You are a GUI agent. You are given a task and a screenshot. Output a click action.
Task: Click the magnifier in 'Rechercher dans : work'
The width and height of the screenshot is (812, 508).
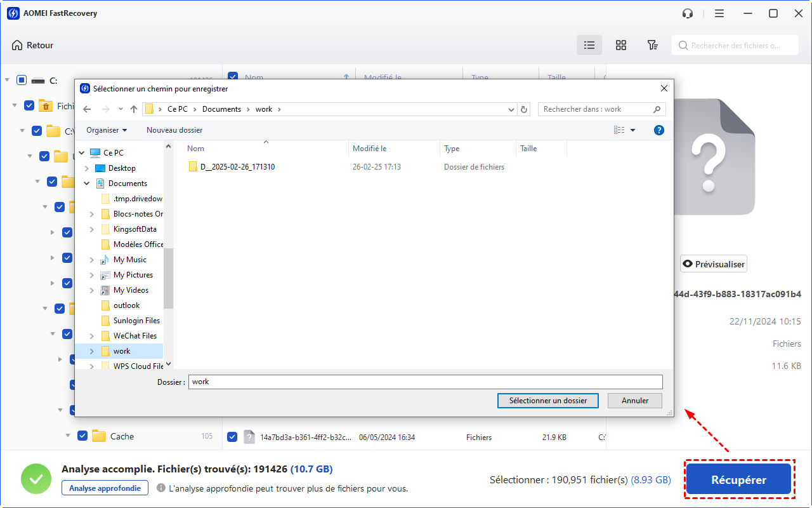tap(657, 109)
